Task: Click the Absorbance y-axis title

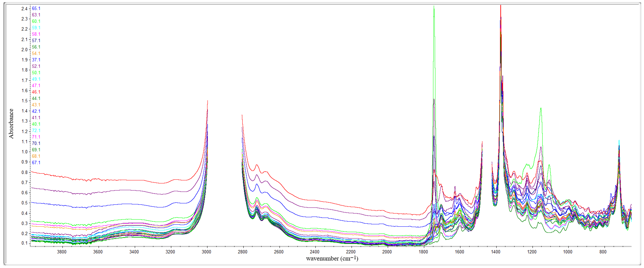Action: point(11,124)
